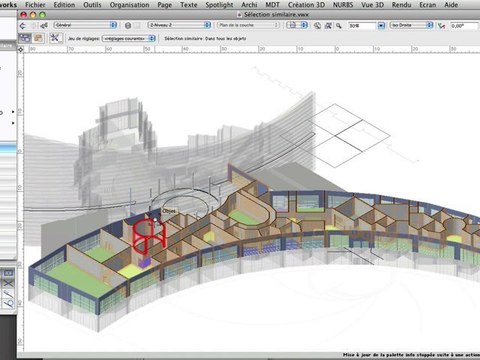The height and width of the screenshot is (360, 480).
Task: Select the second similar-selection mode icon
Action: coord(38,38)
